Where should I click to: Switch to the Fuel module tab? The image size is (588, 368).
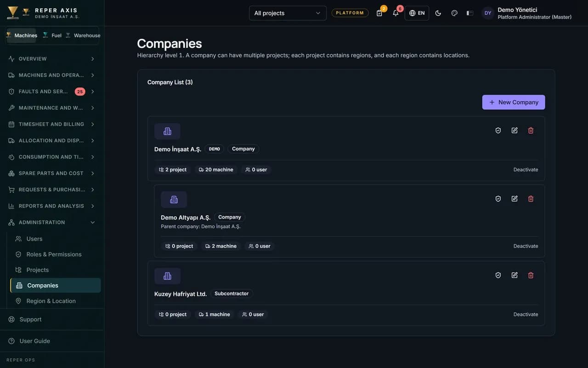click(52, 35)
